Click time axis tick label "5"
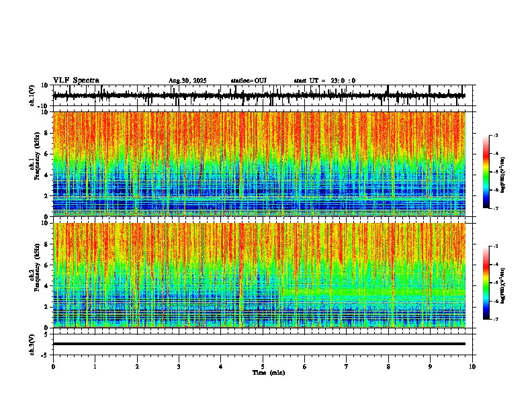This screenshot has height=411, width=532. (263, 367)
